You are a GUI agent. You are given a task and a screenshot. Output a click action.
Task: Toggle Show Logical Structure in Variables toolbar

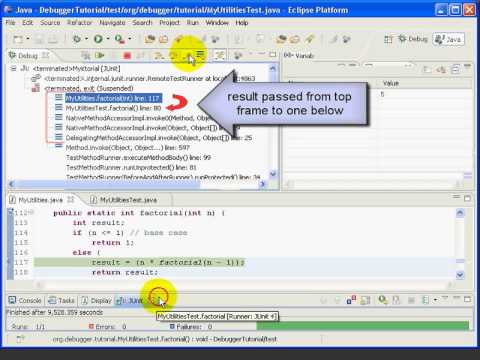[x=441, y=69]
